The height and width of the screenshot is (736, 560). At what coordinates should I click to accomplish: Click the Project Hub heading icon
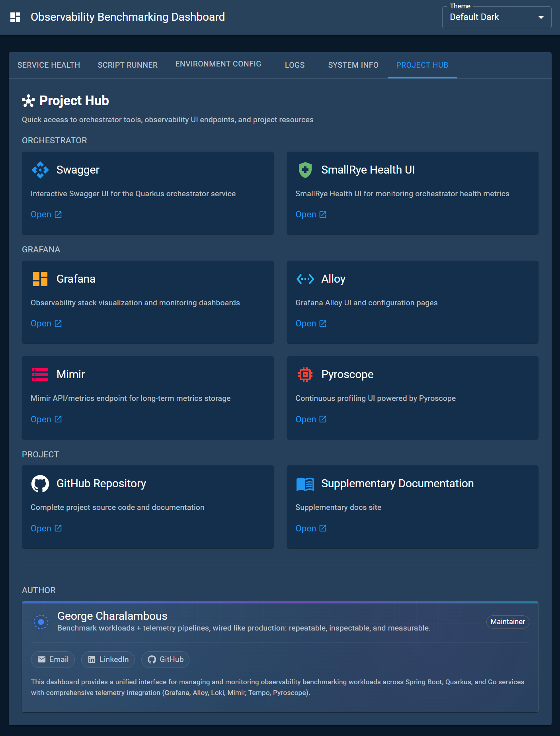pyautogui.click(x=28, y=101)
